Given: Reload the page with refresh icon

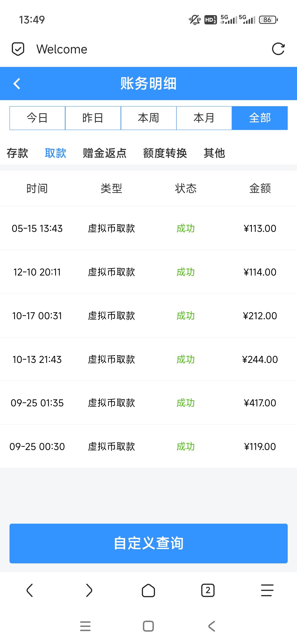Looking at the screenshot, I should click(x=278, y=49).
